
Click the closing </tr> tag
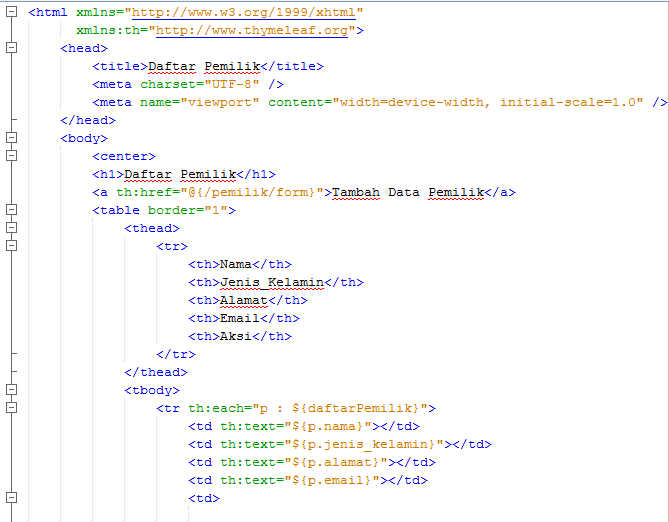click(176, 355)
